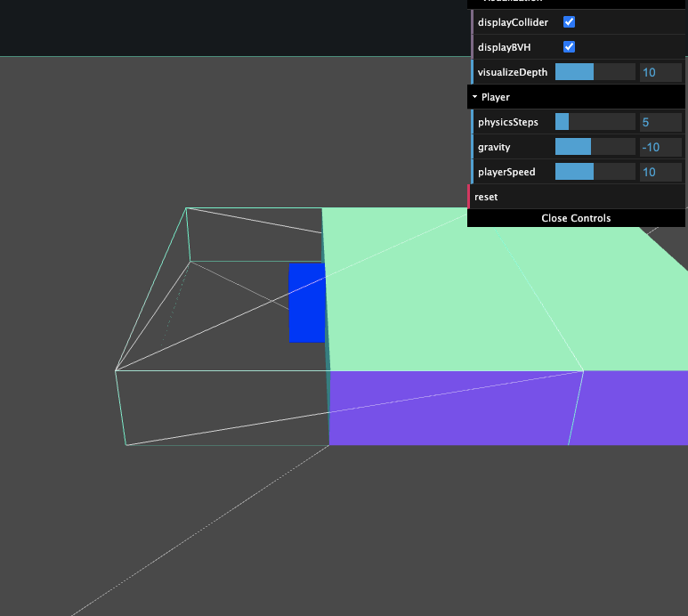This screenshot has height=616, width=688.
Task: Click the playerSpeed slider bar
Action: [x=595, y=172]
